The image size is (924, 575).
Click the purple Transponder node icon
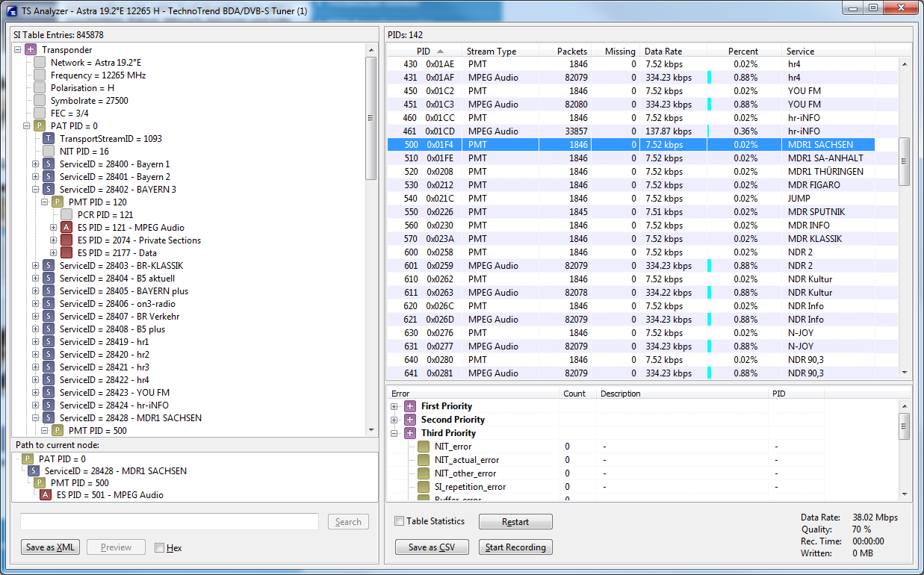point(30,50)
